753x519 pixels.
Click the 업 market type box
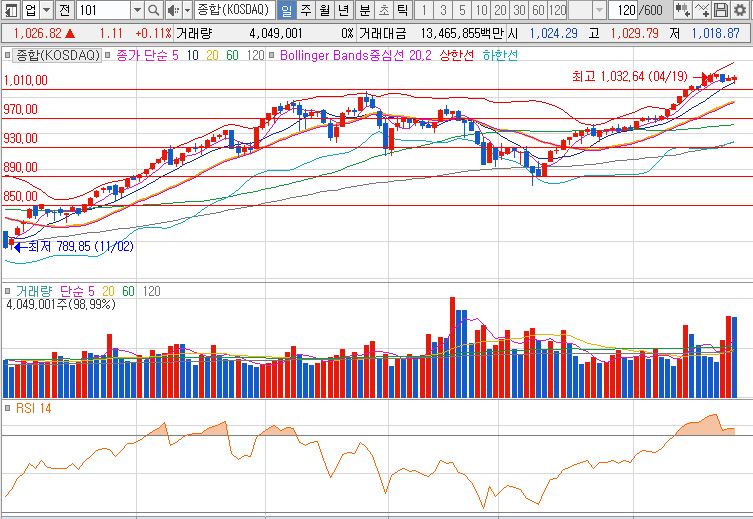(30, 10)
